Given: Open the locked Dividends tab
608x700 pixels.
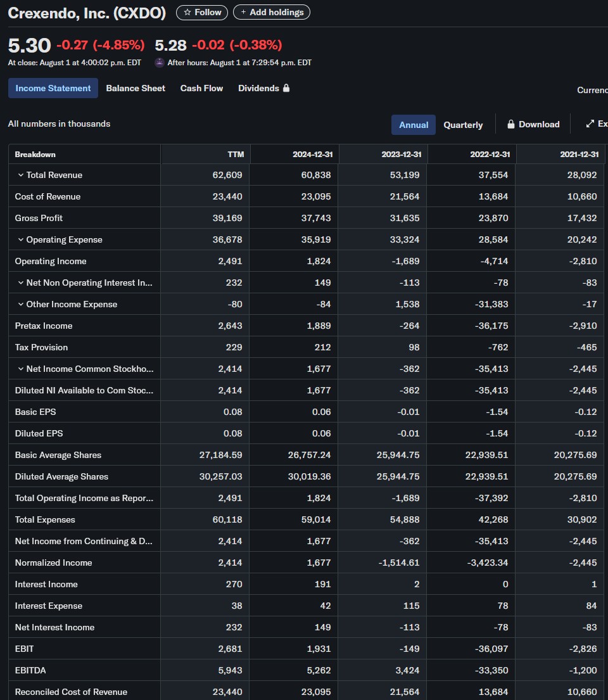Looking at the screenshot, I should 264,89.
